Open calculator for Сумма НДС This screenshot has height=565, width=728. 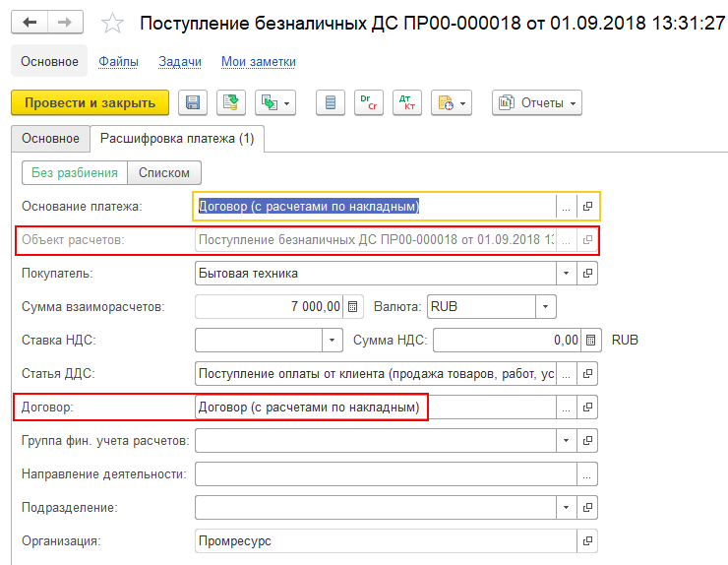pyautogui.click(x=590, y=341)
